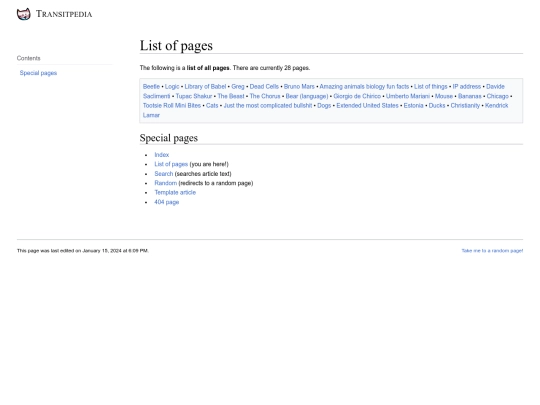Open the List of things page
Image resolution: width=540 pixels, height=405 pixels.
pyautogui.click(x=430, y=86)
